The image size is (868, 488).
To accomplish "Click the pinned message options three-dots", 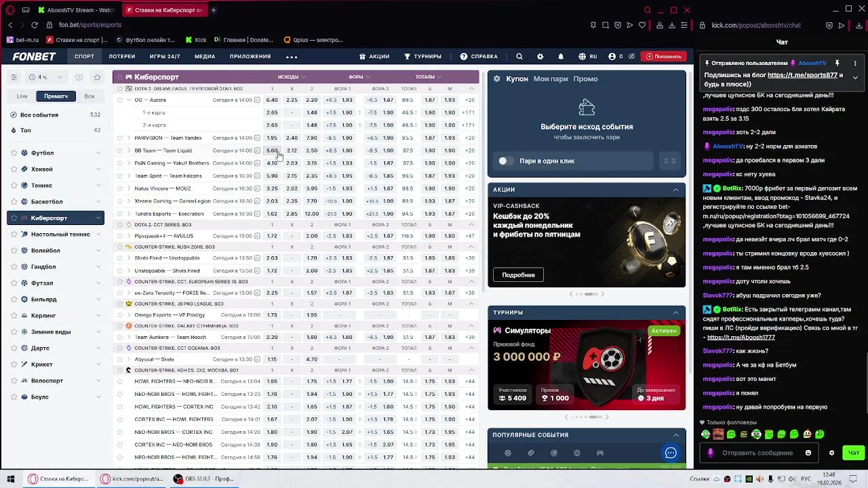I will pos(855,63).
